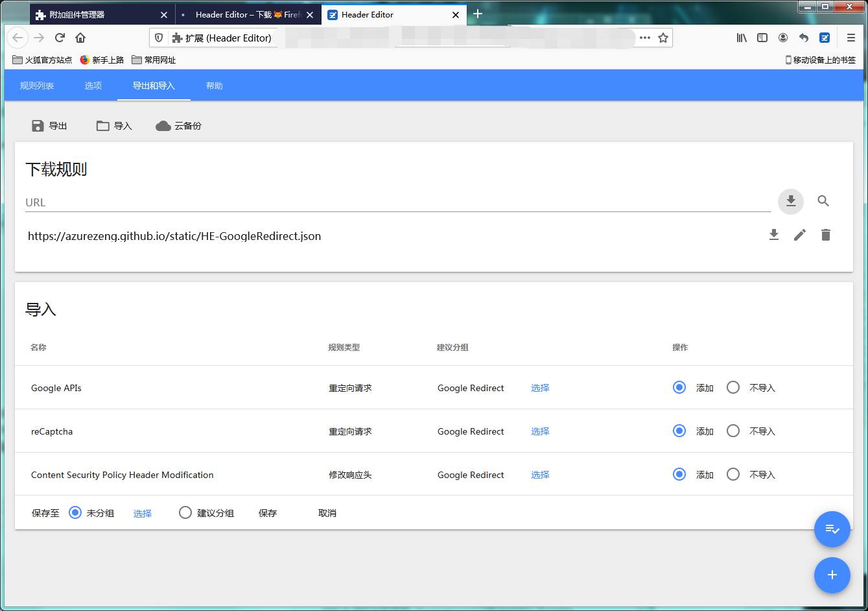Screen dimensions: 868x611
Task: Open the 新手上路 bookmark
Action: (x=102, y=60)
